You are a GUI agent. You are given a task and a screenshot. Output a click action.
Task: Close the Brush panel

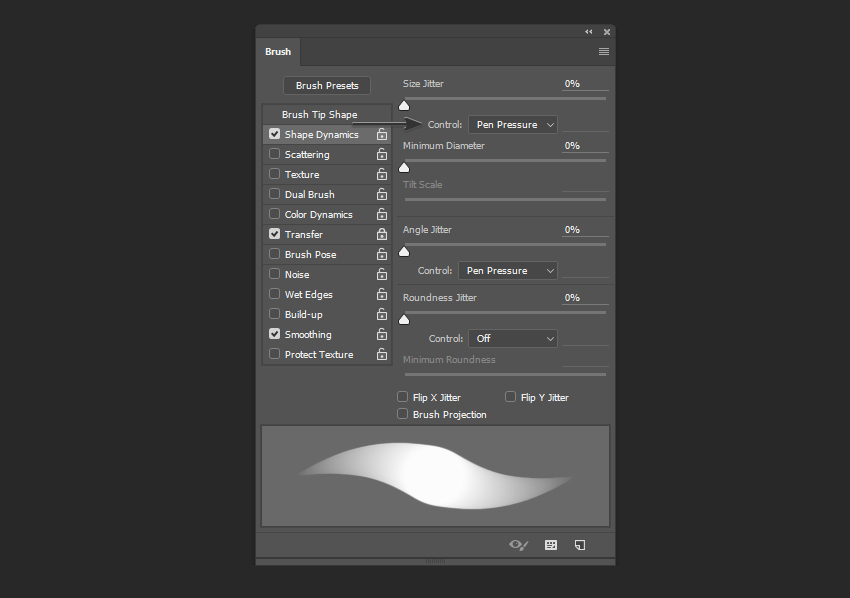(607, 32)
